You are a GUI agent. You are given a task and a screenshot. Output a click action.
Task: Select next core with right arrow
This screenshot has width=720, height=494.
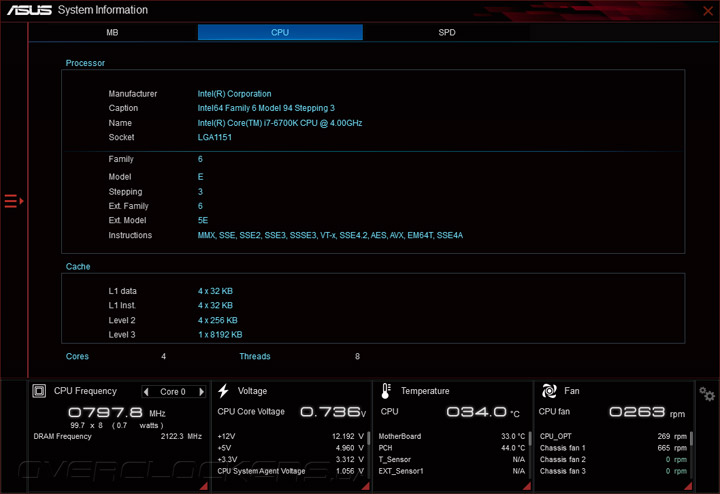(x=201, y=392)
